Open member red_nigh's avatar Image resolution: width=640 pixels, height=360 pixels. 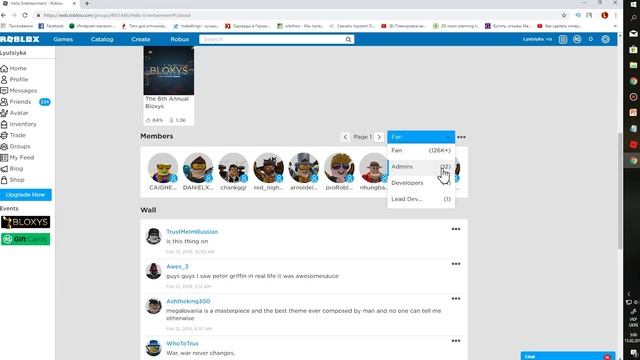268,167
